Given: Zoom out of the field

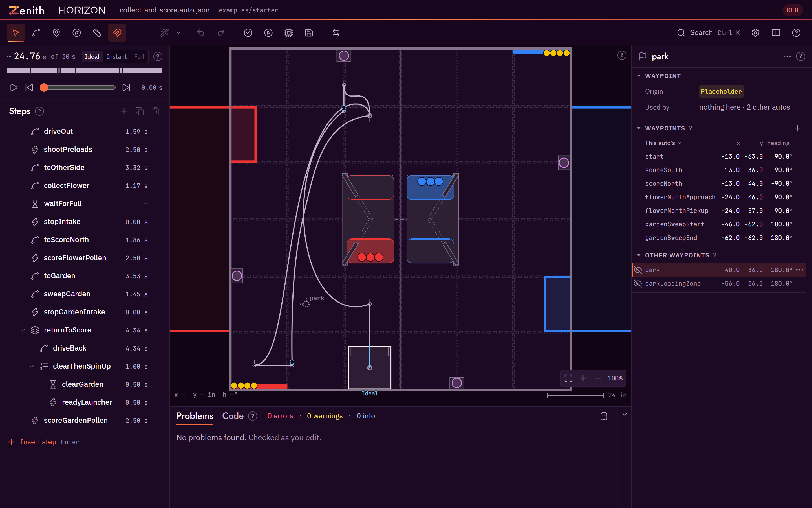Looking at the screenshot, I should (x=598, y=378).
